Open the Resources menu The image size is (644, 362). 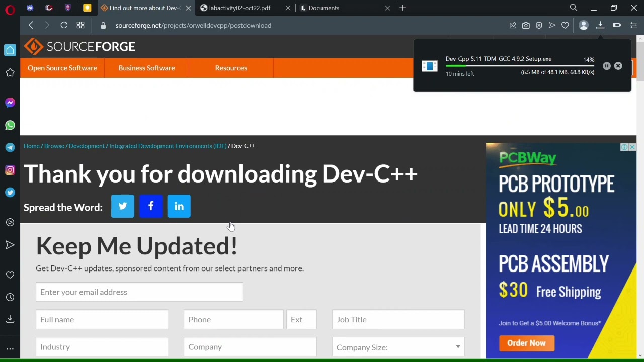click(231, 68)
